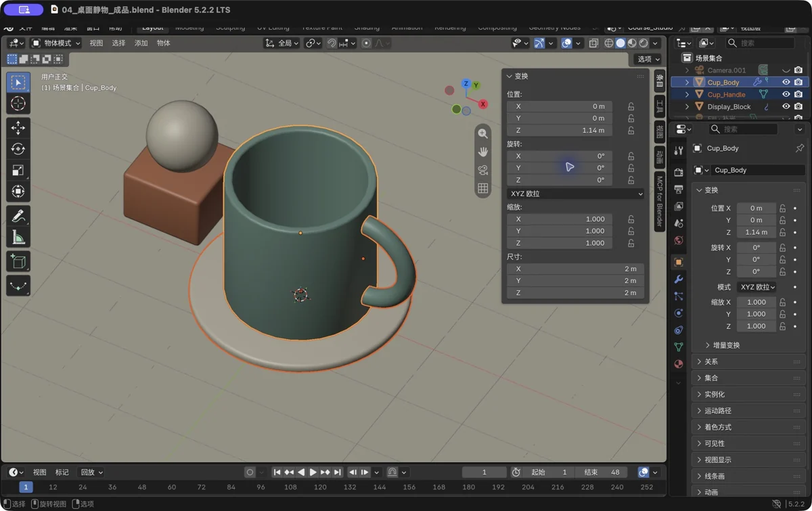Switch perspective/orthographic with the grid icon
The width and height of the screenshot is (812, 511).
482,188
